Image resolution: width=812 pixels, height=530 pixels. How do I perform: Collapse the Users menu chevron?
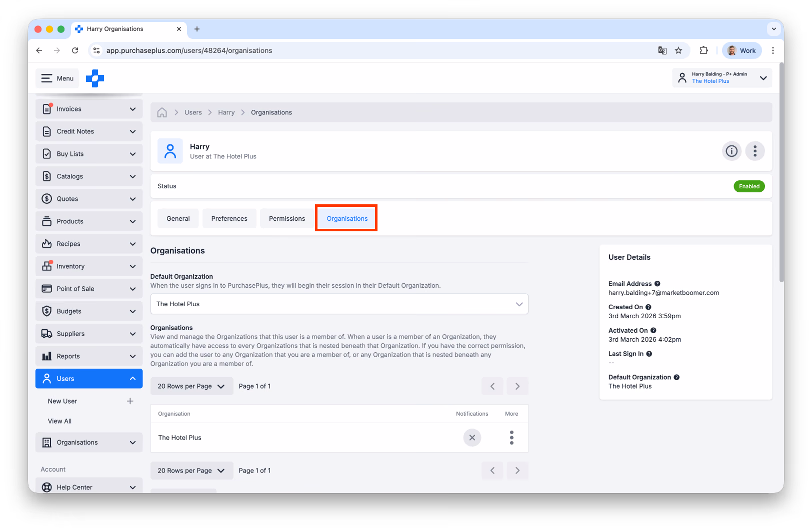[132, 379]
